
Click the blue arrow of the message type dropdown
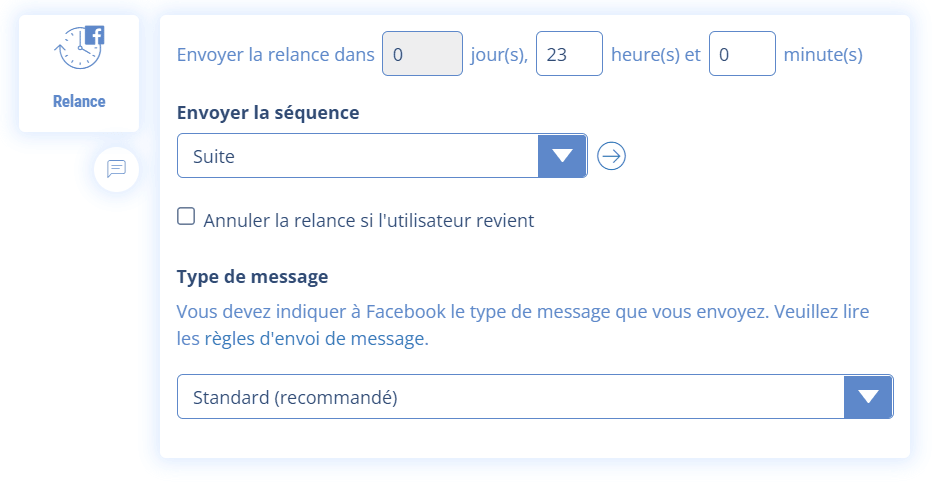868,397
